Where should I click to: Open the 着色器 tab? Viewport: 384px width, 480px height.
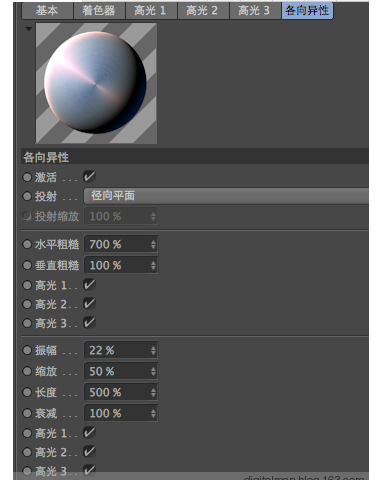tap(99, 10)
